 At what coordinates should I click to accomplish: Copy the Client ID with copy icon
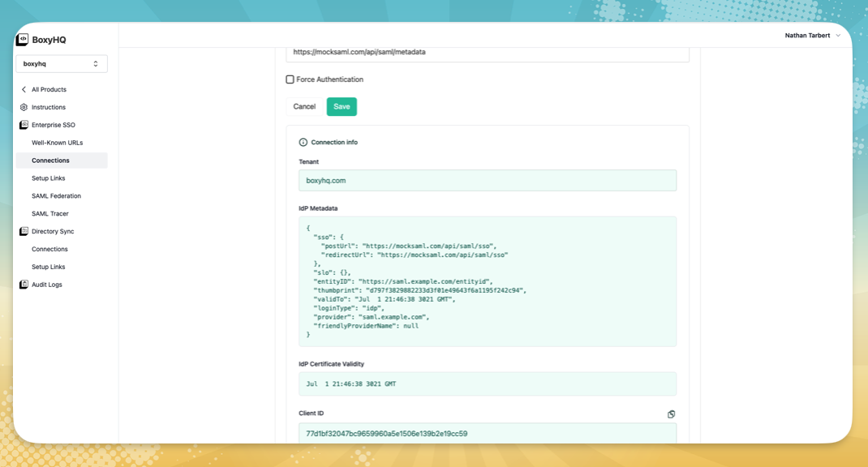(x=671, y=413)
